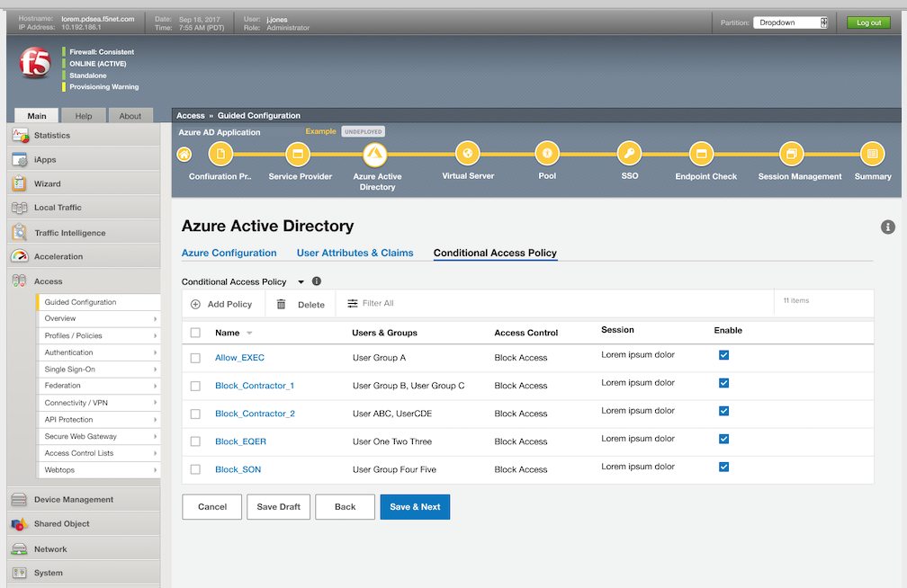The height and width of the screenshot is (588, 907).
Task: Jump to the Summary step icon
Action: [x=871, y=154]
